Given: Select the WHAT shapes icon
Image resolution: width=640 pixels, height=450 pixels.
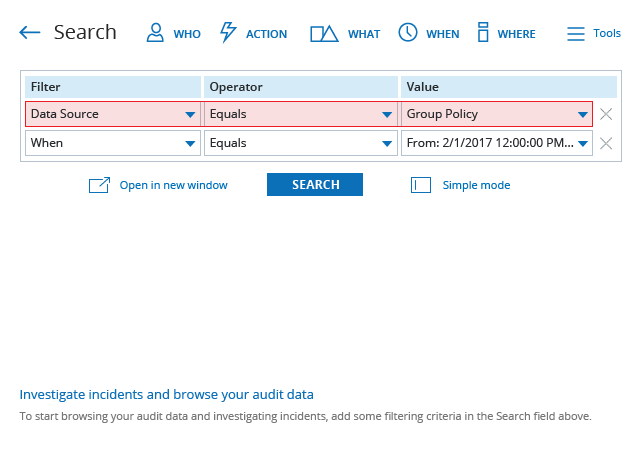Looking at the screenshot, I should pyautogui.click(x=324, y=33).
